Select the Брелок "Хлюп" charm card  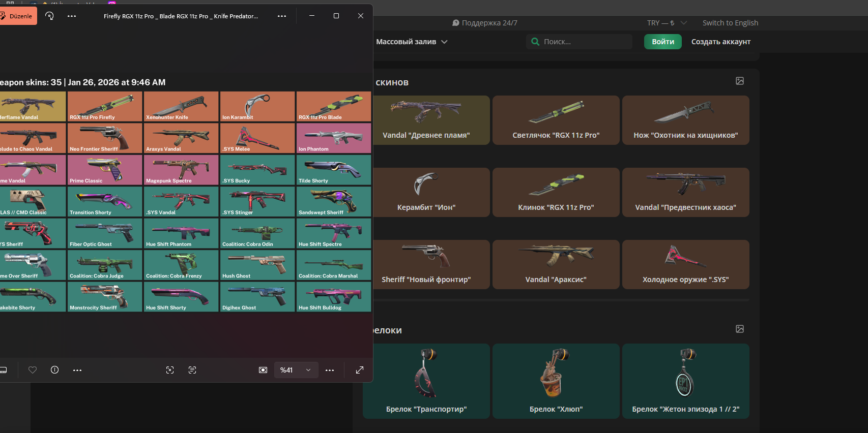[556, 381]
